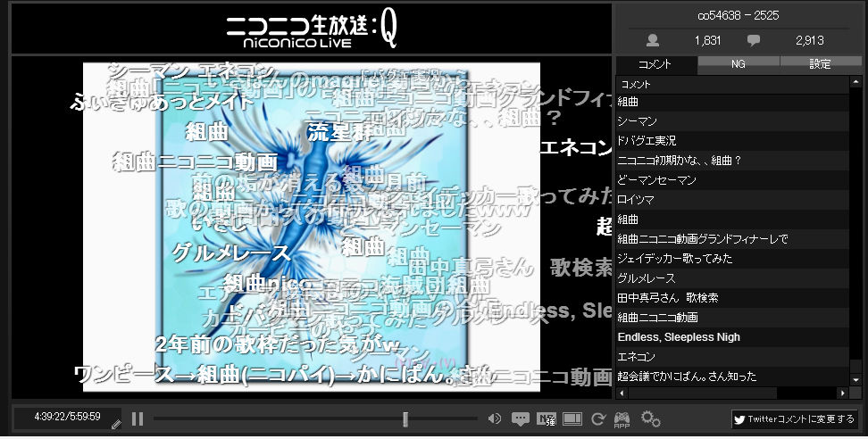Click the comment count 2,913
Screen dimensions: 868x439
click(x=809, y=40)
